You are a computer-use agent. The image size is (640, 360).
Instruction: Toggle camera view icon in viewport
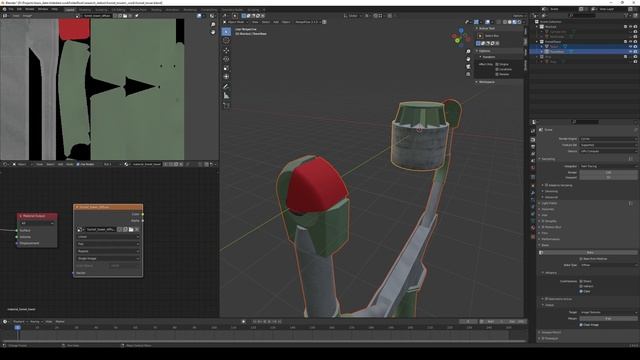pyautogui.click(x=468, y=67)
